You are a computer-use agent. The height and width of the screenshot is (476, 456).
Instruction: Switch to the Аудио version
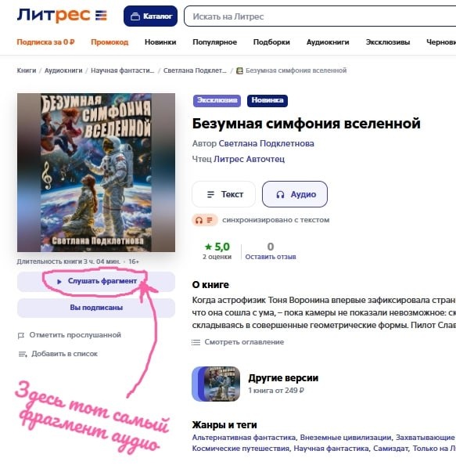point(295,194)
